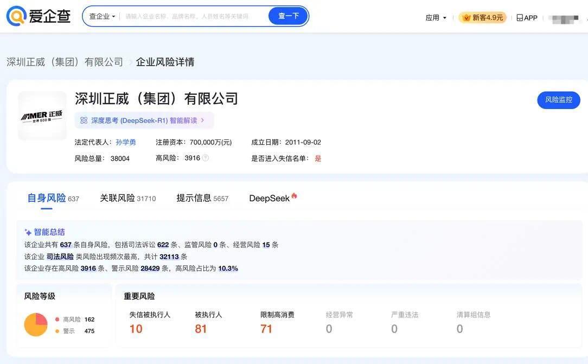Viewport: 588px width, 364px height.
Task: Go to 深圳正威（集团）有限公司 breadcrumb link
Action: coord(65,62)
